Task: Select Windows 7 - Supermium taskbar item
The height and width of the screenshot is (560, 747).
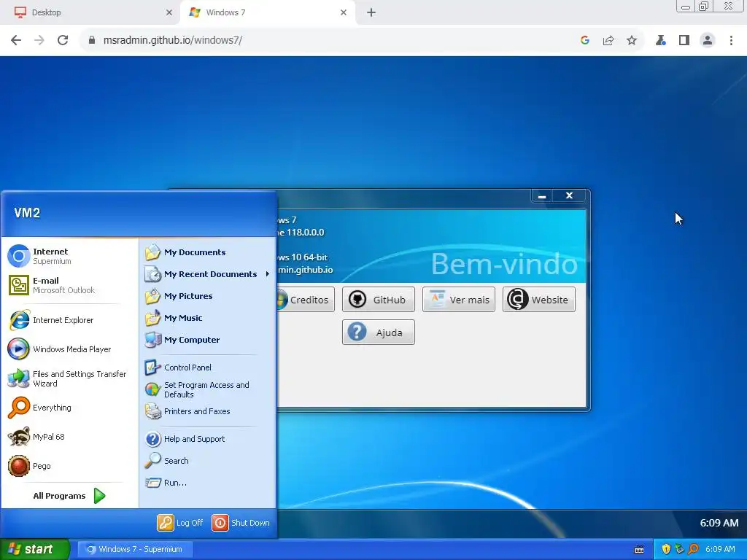Action: pyautogui.click(x=135, y=549)
